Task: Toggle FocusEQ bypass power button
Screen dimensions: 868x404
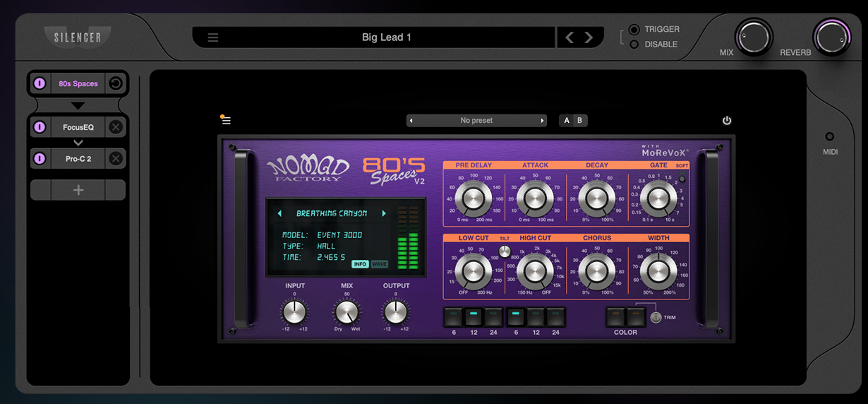Action: pos(40,127)
